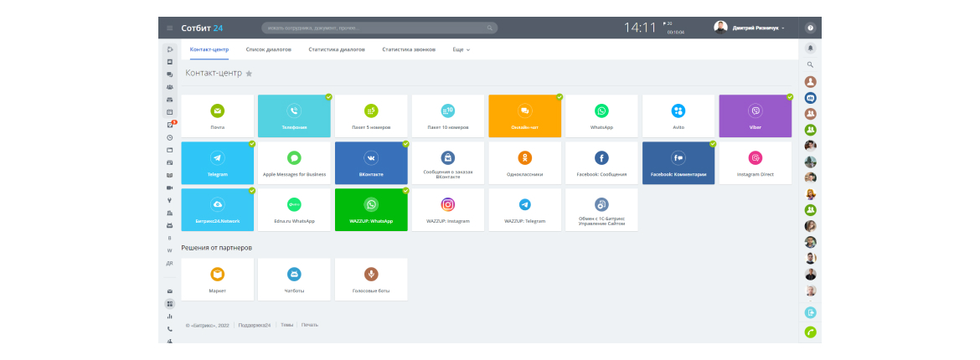Add Контакт-центр page to favorites star
Image resolution: width=980 pixels, height=360 pixels.
[249, 73]
